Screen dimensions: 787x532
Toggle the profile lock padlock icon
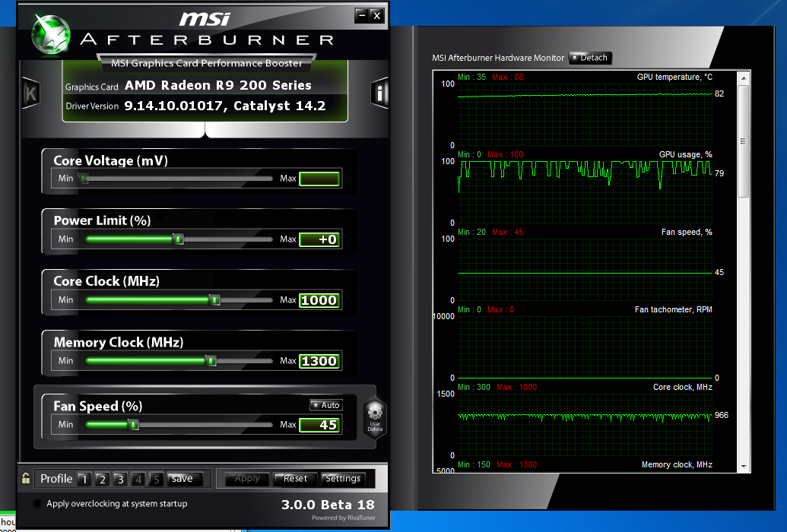coord(26,478)
